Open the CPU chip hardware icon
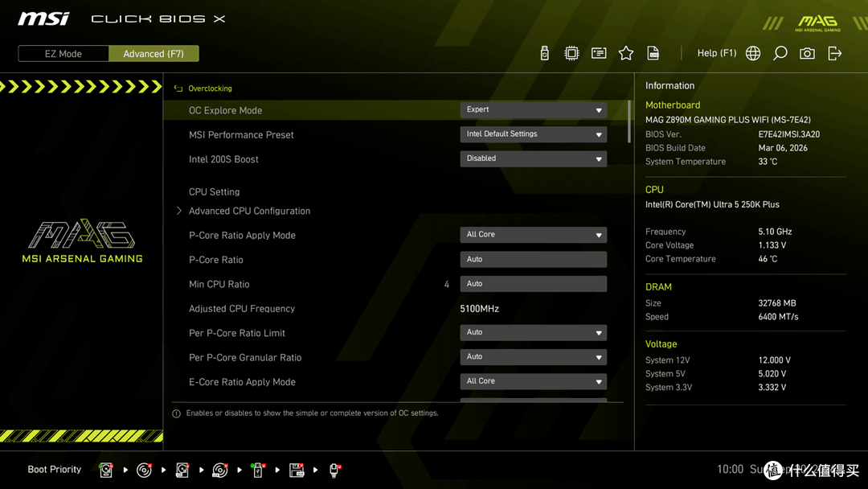Screen dimensions: 868x489 tap(571, 53)
